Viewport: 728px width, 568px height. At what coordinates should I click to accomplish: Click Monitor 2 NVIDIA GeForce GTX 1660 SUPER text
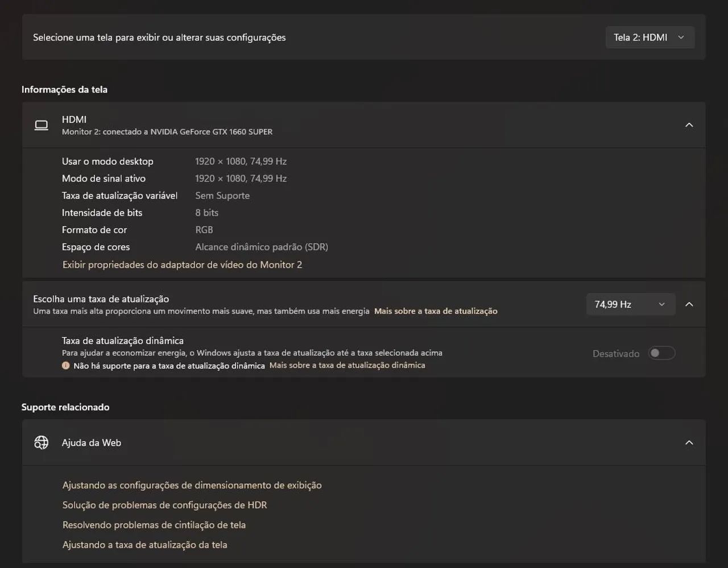[167, 132]
